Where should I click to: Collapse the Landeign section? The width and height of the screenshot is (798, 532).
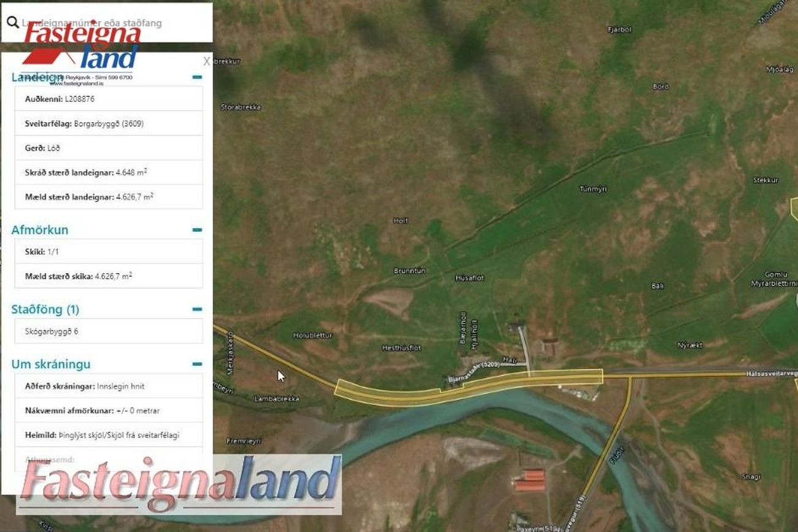click(x=197, y=77)
